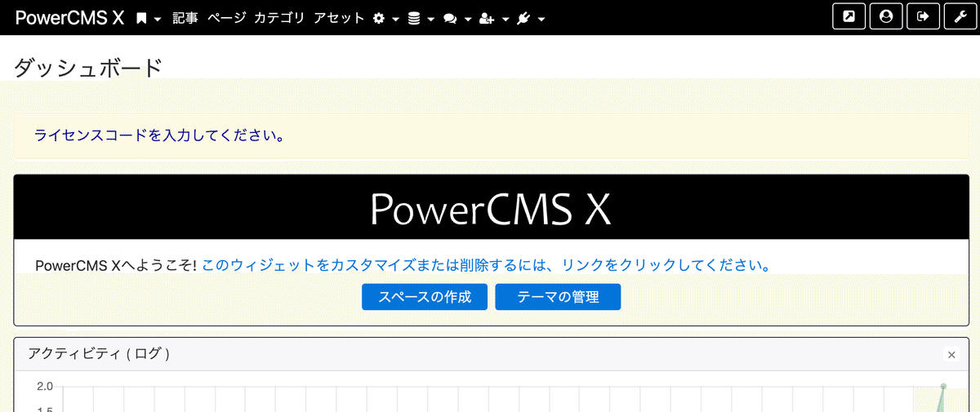The height and width of the screenshot is (412, 980).
Task: Go to ページ in the navbar
Action: pyautogui.click(x=226, y=18)
